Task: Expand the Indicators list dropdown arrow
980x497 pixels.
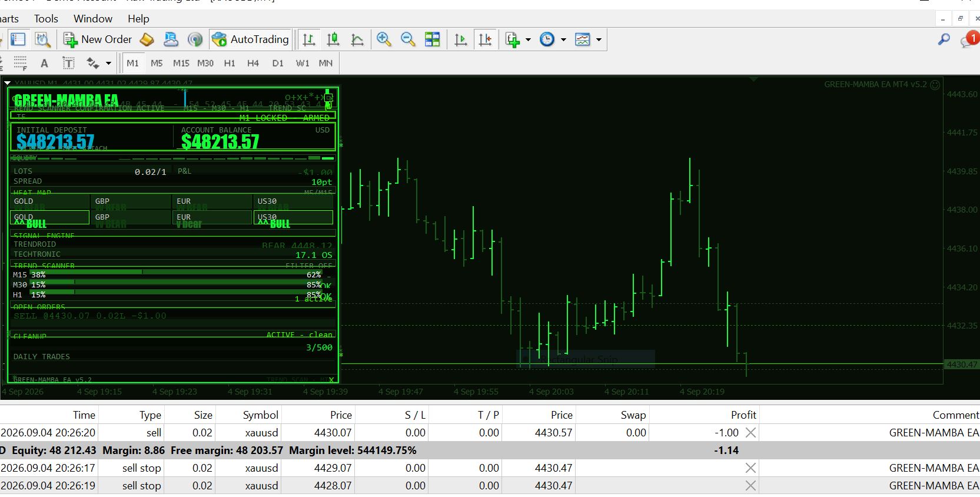Action: (x=528, y=39)
